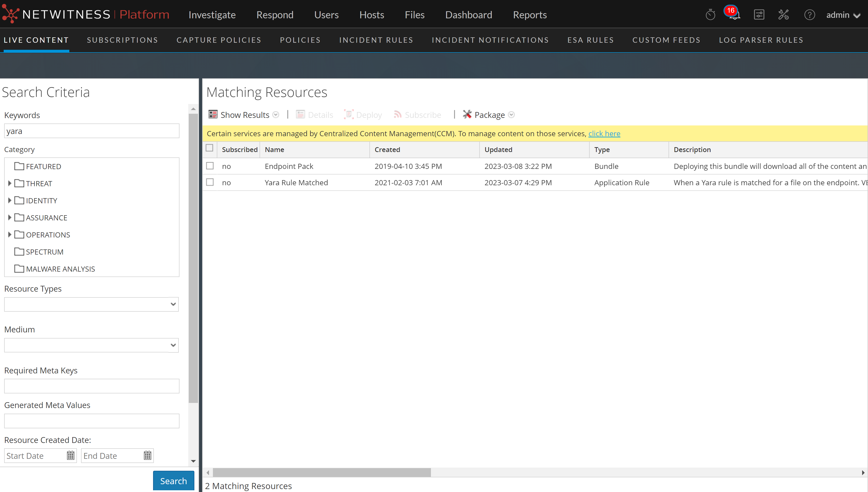This screenshot has height=492, width=868.
Task: Open the admin tools wrench icon
Action: tap(784, 15)
